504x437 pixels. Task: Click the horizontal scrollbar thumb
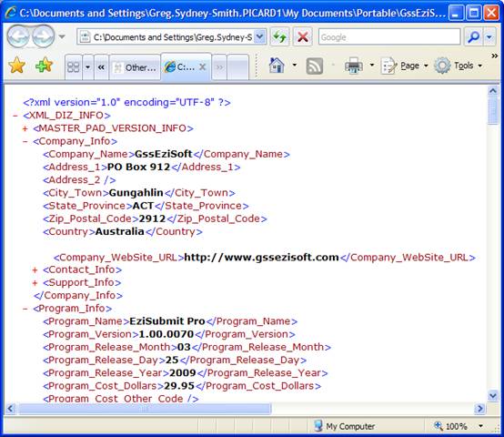(145, 409)
